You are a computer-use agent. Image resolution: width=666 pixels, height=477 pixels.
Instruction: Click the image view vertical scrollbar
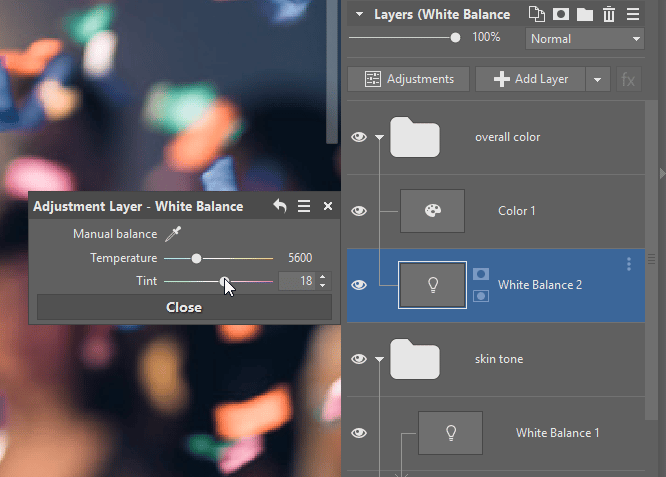click(332, 71)
